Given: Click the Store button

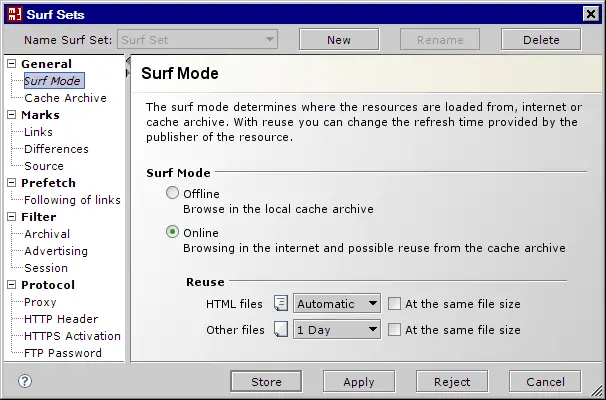Looking at the screenshot, I should 266,381.
